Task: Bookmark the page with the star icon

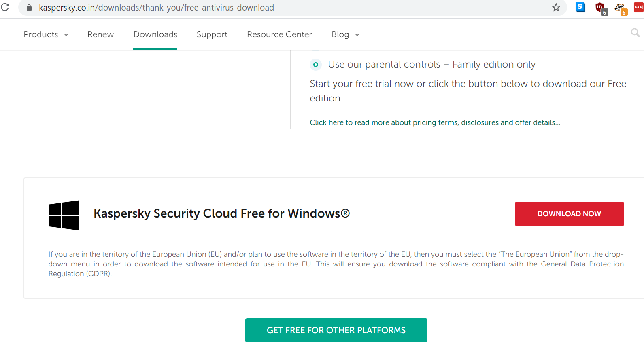Action: click(x=556, y=7)
